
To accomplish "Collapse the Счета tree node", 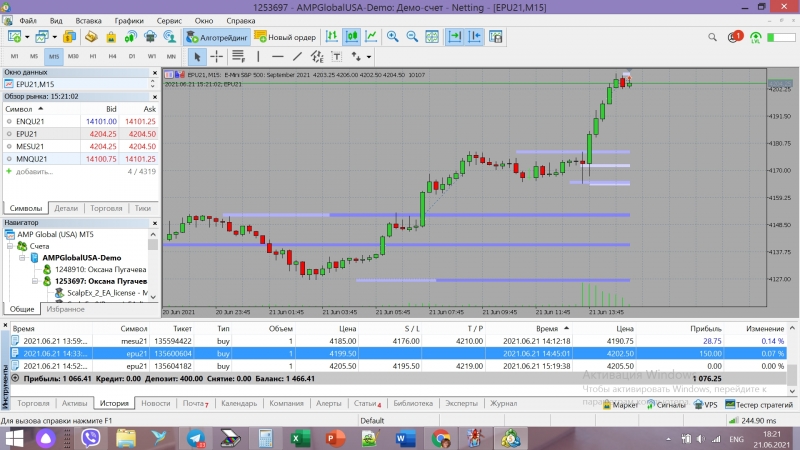I will point(10,246).
